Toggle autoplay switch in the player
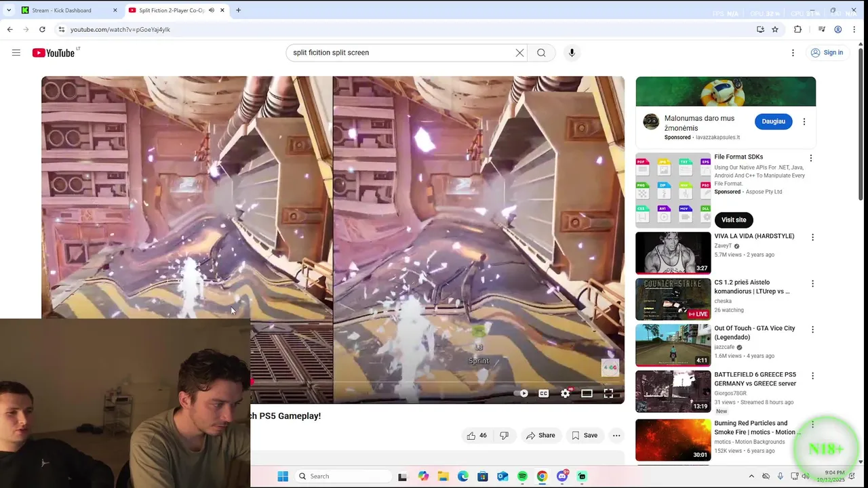This screenshot has width=868, height=488. [521, 393]
